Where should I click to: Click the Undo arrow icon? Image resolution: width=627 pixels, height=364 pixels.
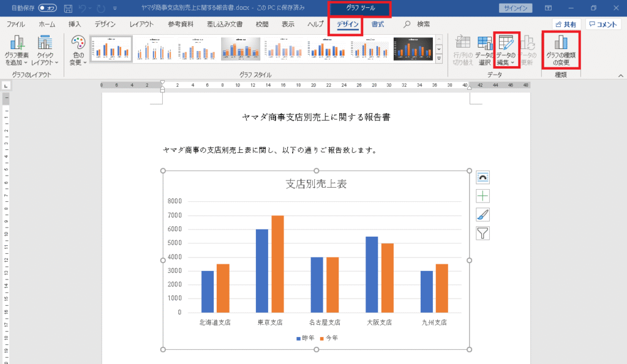tap(82, 8)
